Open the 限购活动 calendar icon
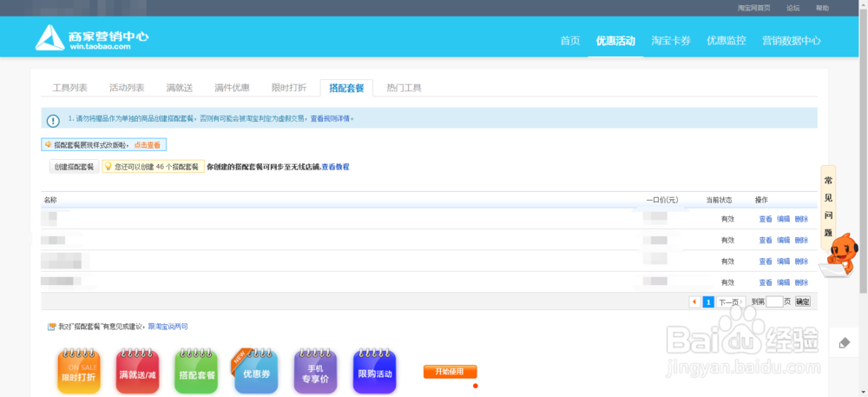Screen dimensions: 868x397 click(374, 371)
